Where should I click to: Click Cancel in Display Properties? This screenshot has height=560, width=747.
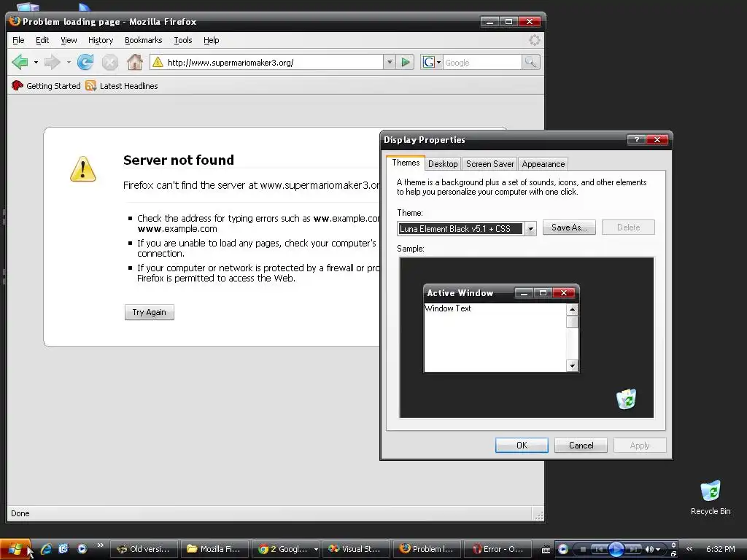[x=581, y=446]
